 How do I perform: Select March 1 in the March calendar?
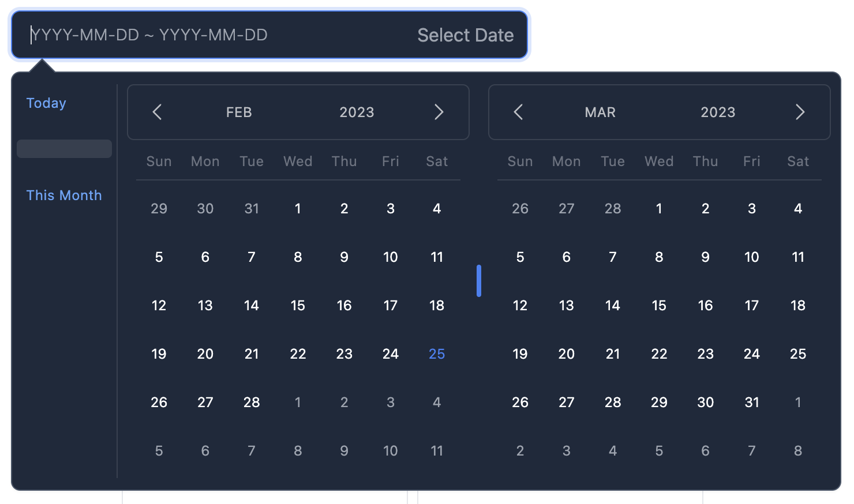(659, 208)
